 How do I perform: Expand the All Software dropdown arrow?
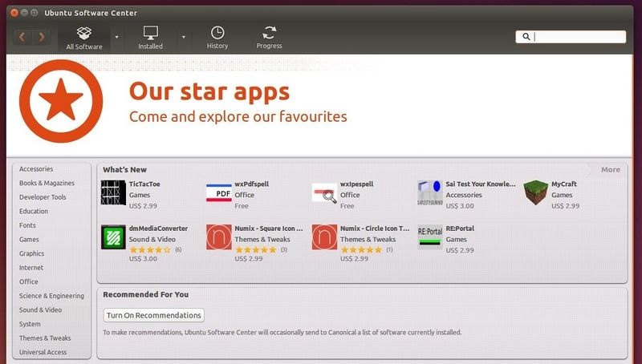pos(116,37)
